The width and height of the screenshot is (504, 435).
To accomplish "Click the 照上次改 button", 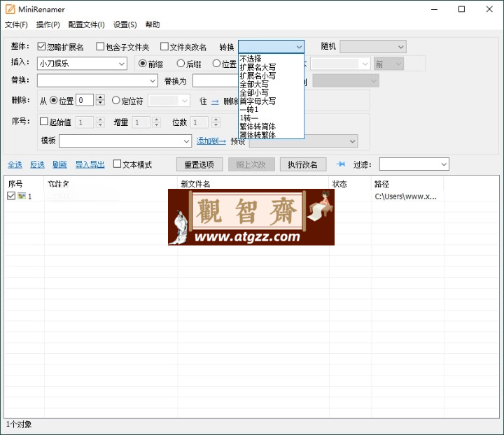I will pyautogui.click(x=251, y=164).
